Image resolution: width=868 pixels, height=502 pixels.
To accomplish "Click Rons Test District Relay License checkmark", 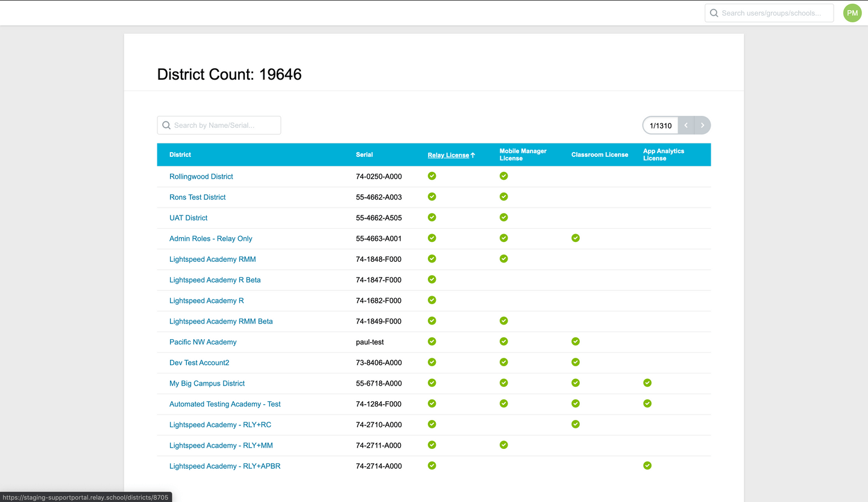I will [x=432, y=197].
